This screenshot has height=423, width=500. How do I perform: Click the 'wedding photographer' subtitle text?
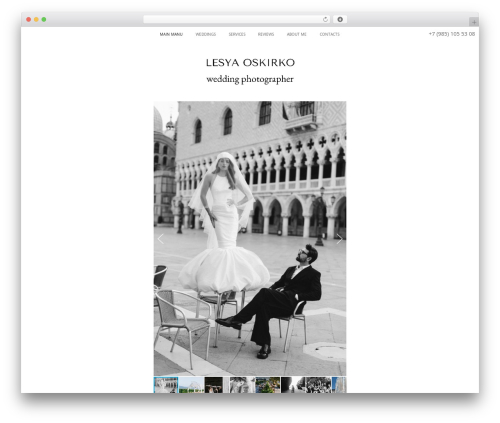click(x=250, y=79)
